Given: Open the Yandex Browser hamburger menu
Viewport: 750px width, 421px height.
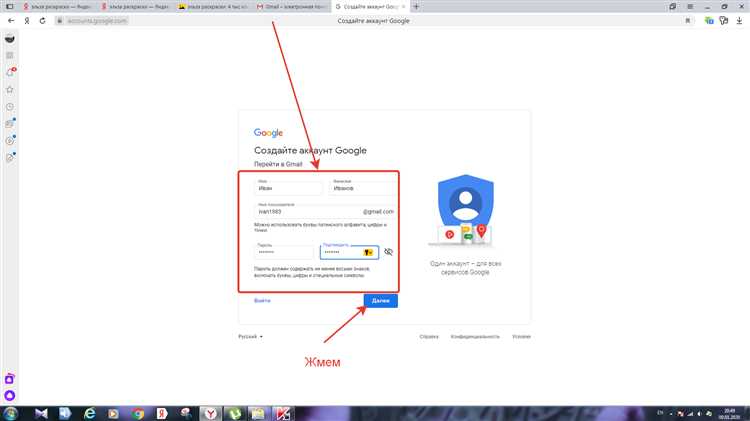Looking at the screenshot, I should pos(690,7).
